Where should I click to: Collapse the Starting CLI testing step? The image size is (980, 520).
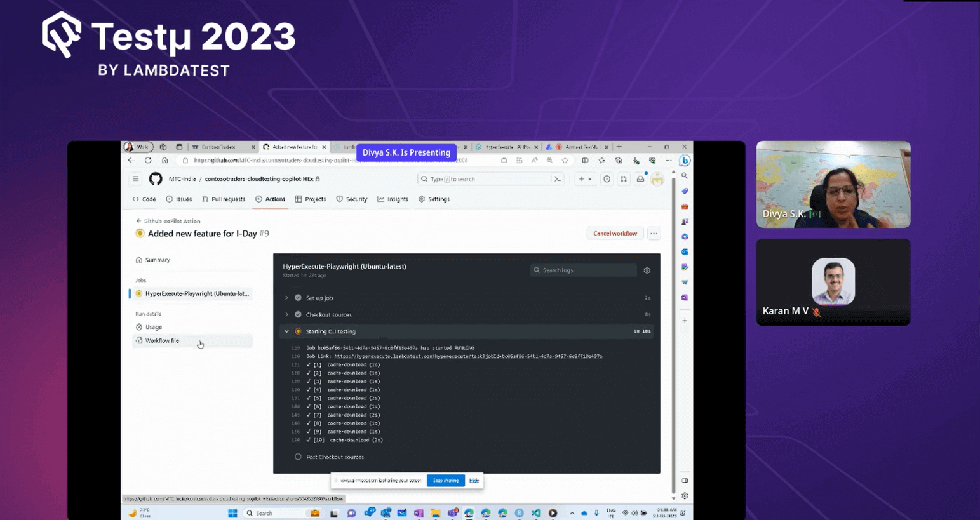tap(287, 331)
